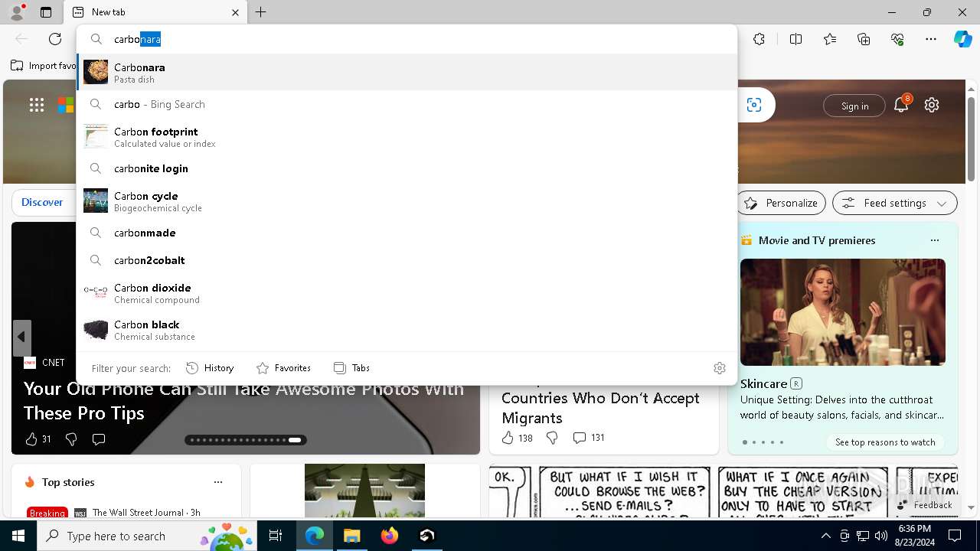
Task: Open notifications bell icon
Action: (x=901, y=106)
